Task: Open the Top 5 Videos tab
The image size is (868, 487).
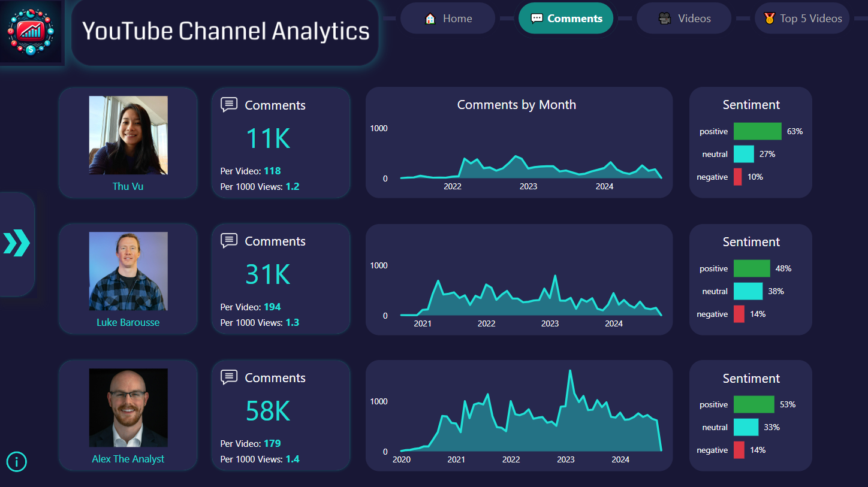Action: pyautogui.click(x=802, y=19)
